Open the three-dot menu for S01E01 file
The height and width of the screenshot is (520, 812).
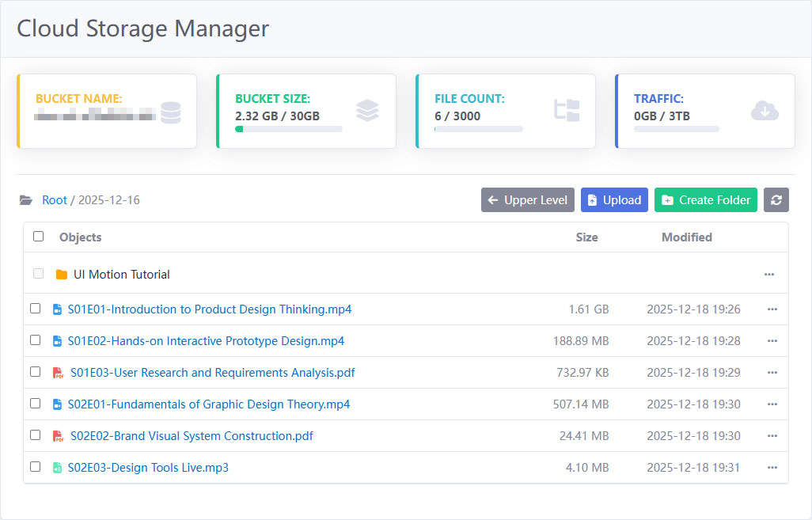[x=772, y=309]
